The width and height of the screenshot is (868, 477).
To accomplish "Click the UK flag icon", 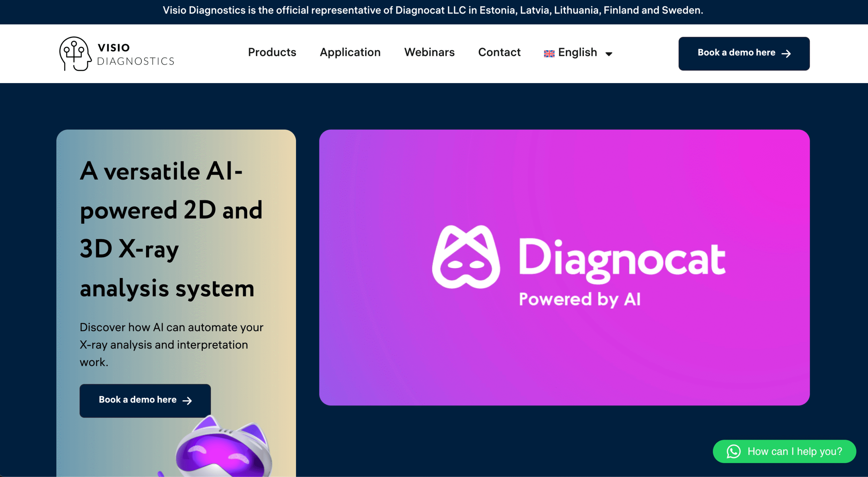I will [549, 54].
